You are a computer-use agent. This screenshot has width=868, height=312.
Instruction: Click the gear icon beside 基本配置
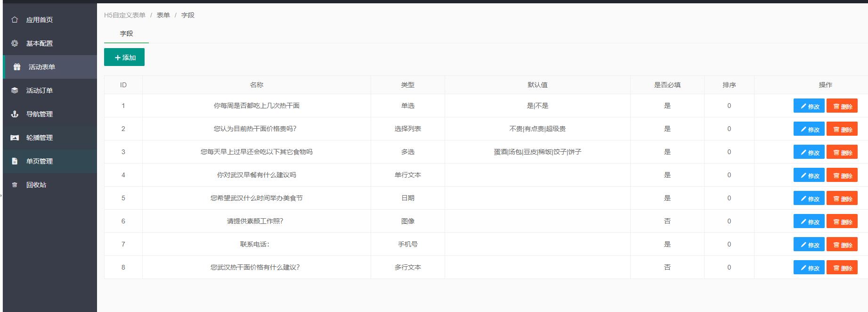click(x=15, y=43)
